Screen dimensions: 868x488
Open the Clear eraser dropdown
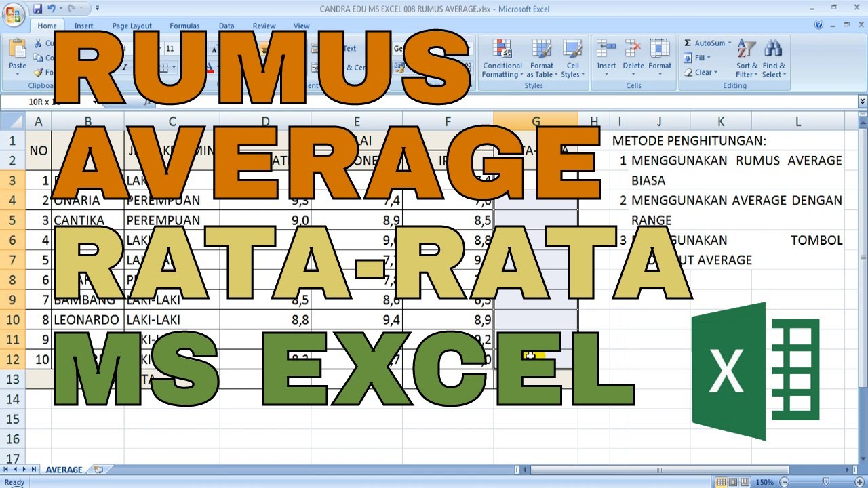(x=701, y=73)
